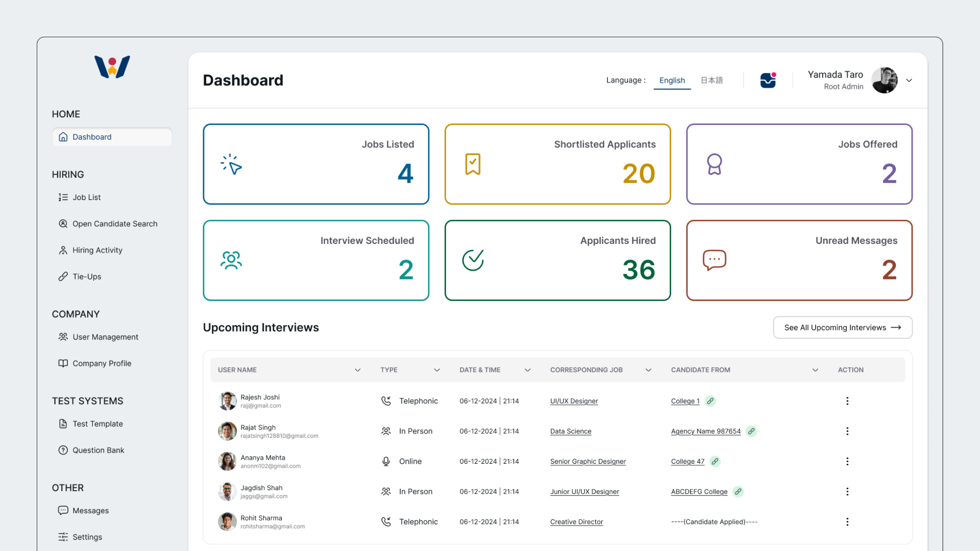Click rajatsingh128810@gmail.com email text
Screen dimensions: 980x551
coord(279,436)
